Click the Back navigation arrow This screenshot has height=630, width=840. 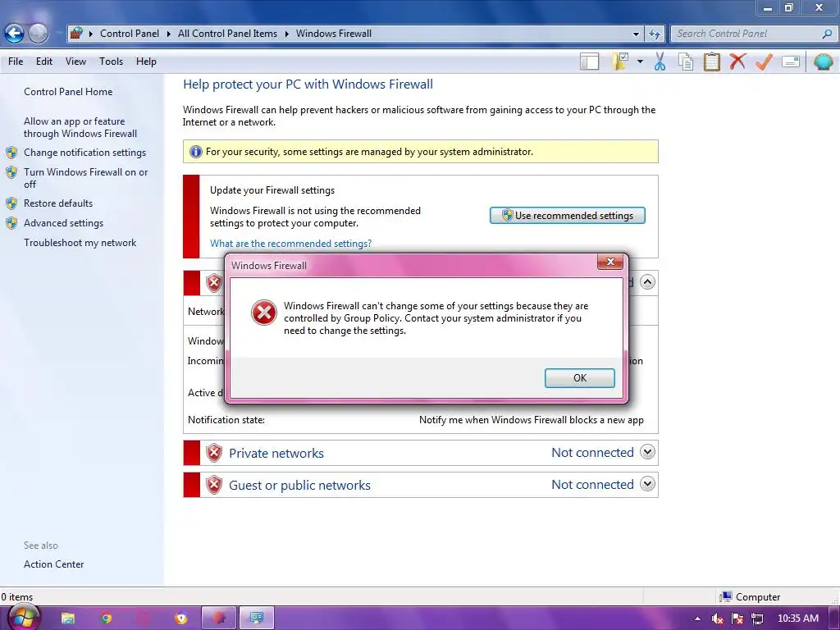[14, 33]
